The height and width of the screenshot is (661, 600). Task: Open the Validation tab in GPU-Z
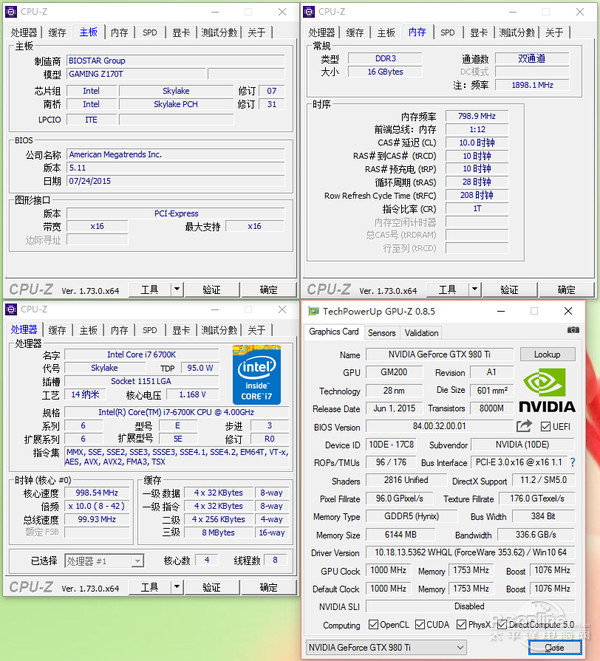point(421,333)
